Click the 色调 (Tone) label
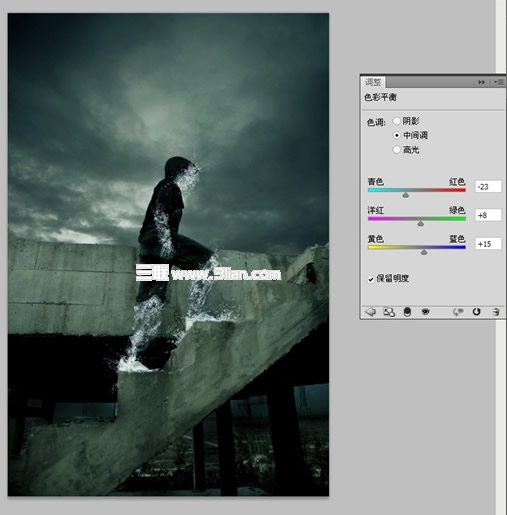 click(376, 123)
